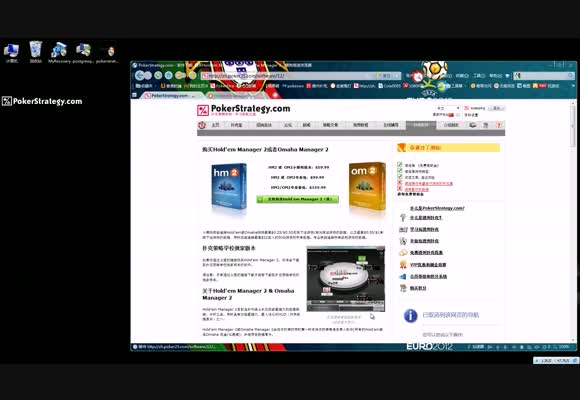Image resolution: width=580 pixels, height=400 pixels.
Task: Click the blue information circle icon
Action: (410, 316)
